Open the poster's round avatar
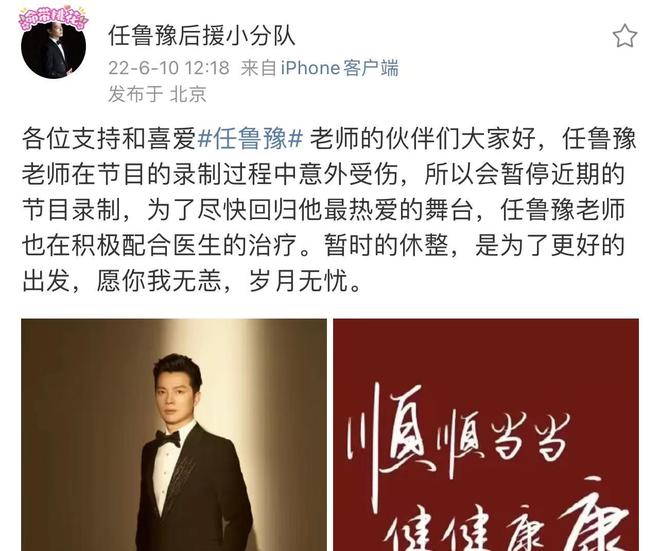Viewport: 660px width, 551px height. [x=53, y=46]
